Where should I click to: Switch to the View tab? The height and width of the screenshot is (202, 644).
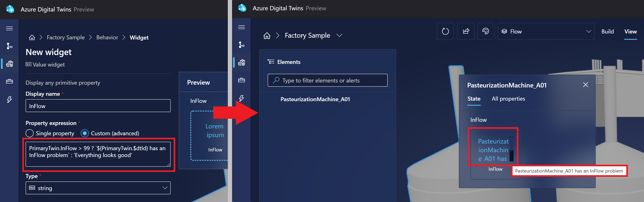(x=631, y=31)
